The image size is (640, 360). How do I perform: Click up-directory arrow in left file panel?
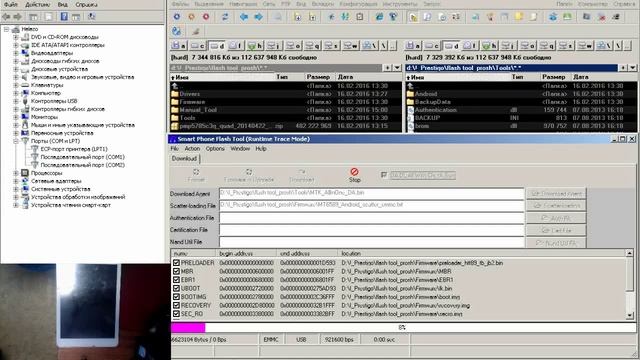[175, 86]
